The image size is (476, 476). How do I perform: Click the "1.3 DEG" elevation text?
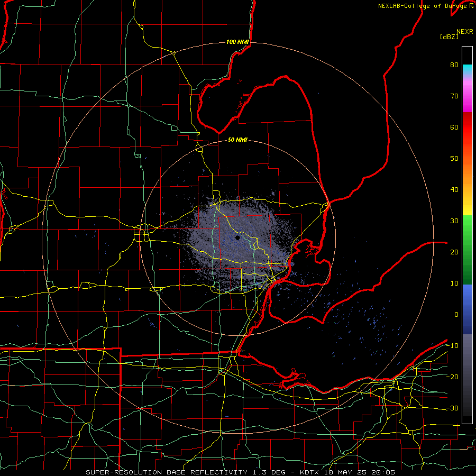(269, 472)
